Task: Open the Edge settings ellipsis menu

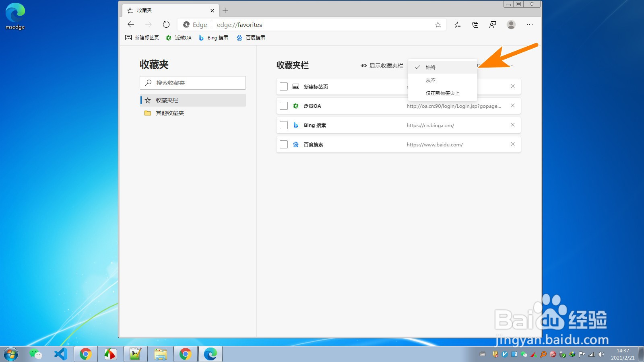Action: tap(529, 25)
